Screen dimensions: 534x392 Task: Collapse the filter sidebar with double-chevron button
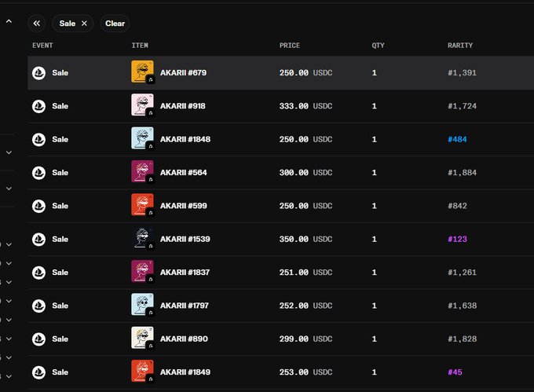point(36,24)
